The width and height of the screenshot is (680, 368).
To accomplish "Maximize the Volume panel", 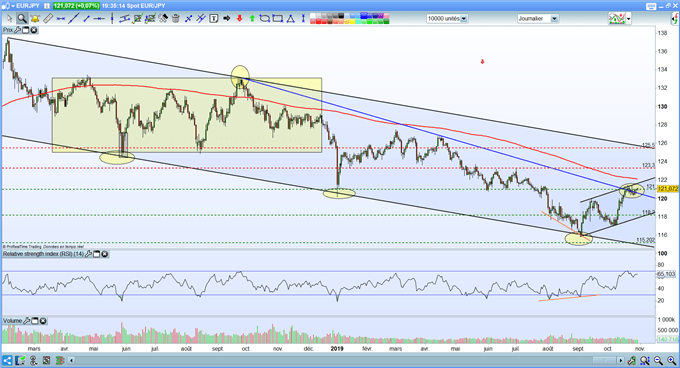I will coord(35,321).
